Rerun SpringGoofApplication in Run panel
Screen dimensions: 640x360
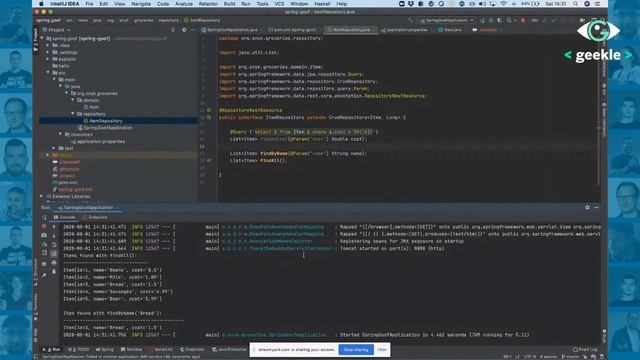tap(44, 217)
